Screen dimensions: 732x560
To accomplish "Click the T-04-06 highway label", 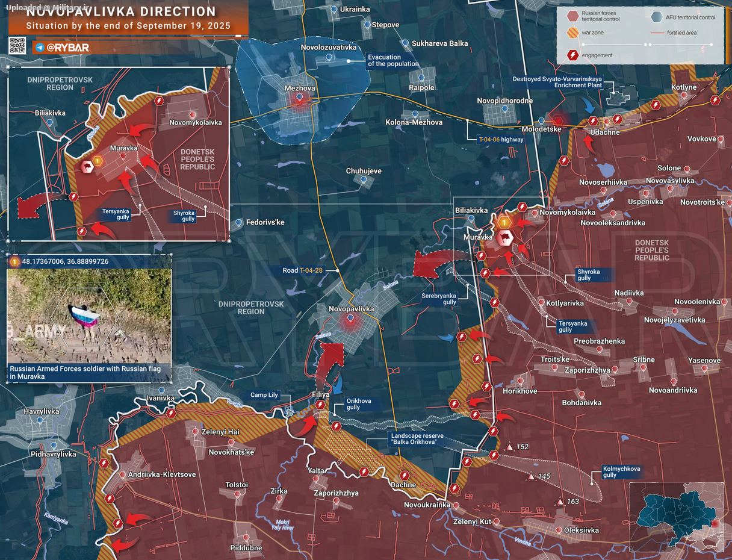I will click(500, 139).
